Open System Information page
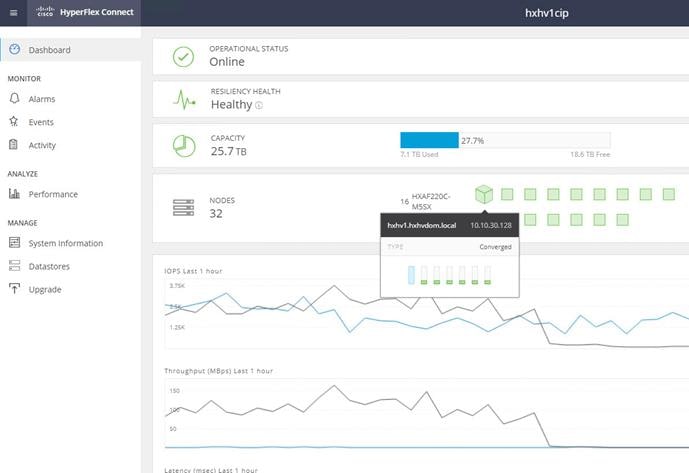Image resolution: width=689 pixels, height=473 pixels. click(x=66, y=244)
